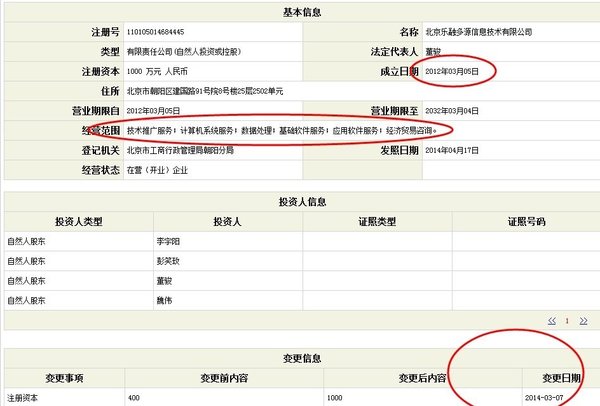
Task: Select license date 2014年04月17日
Action: [x=452, y=150]
